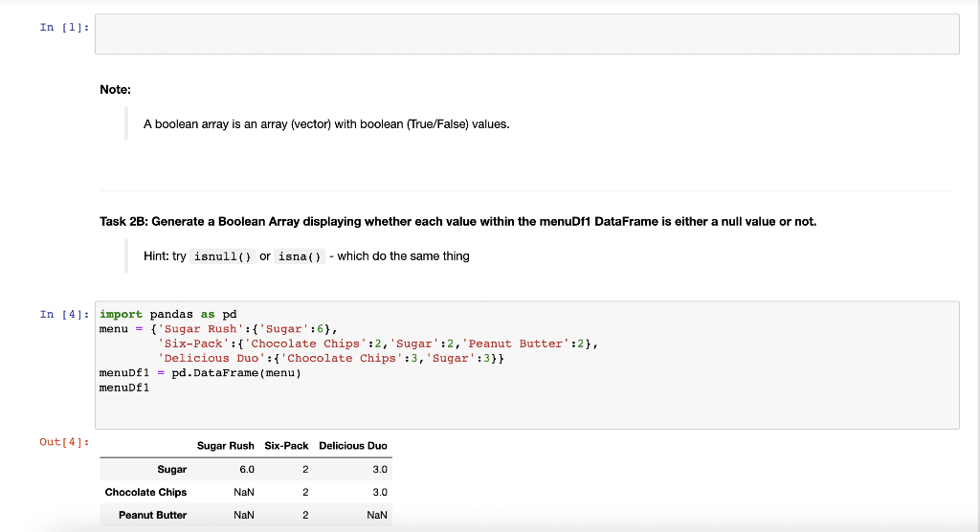This screenshot has height=532, width=980.
Task: Click the Task 2B heading text
Action: coord(458,221)
